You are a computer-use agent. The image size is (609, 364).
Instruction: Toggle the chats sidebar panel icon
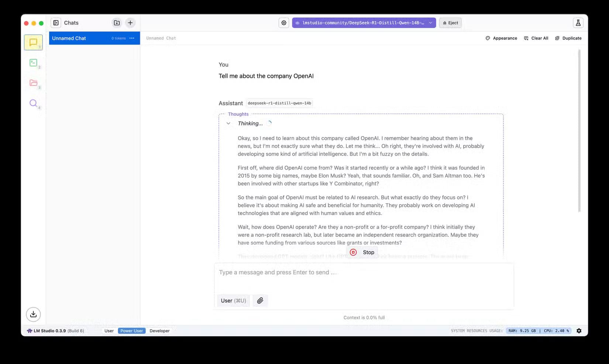pyautogui.click(x=56, y=23)
